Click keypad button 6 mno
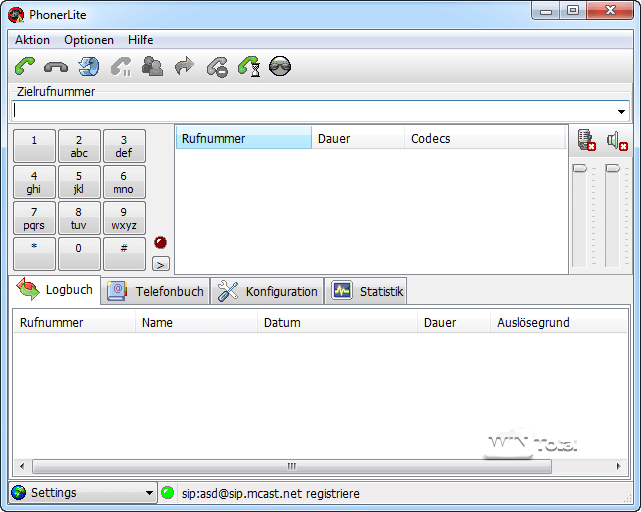The image size is (641, 512). pyautogui.click(x=124, y=182)
